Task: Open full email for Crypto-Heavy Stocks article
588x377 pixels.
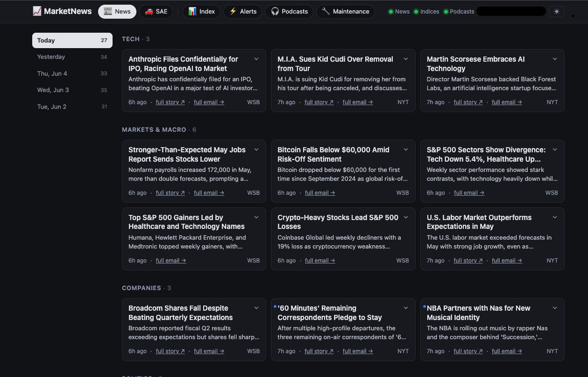Action: point(320,261)
